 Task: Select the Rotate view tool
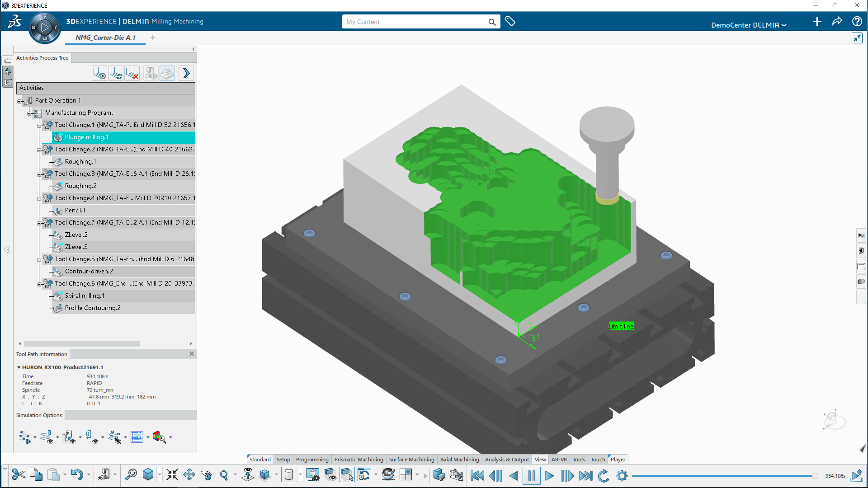pyautogui.click(x=207, y=475)
